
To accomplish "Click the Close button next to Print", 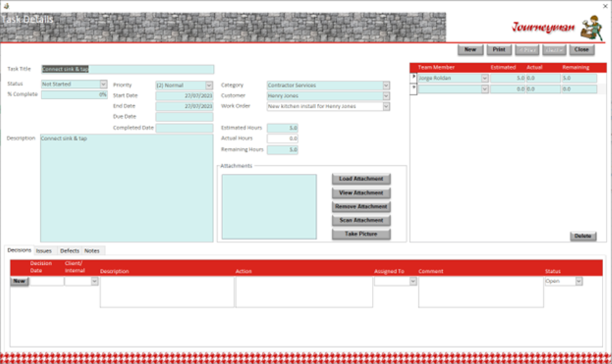I will [x=581, y=50].
